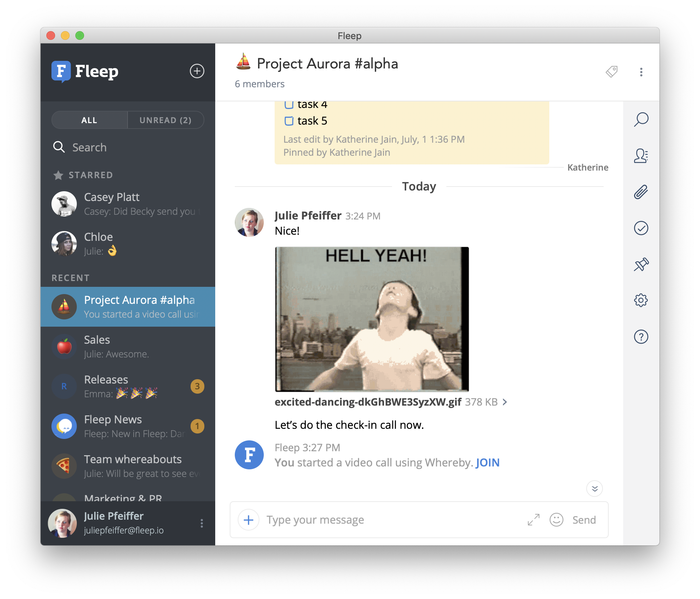Click the Katherine read marker
Image resolution: width=700 pixels, height=599 pixels.
588,167
